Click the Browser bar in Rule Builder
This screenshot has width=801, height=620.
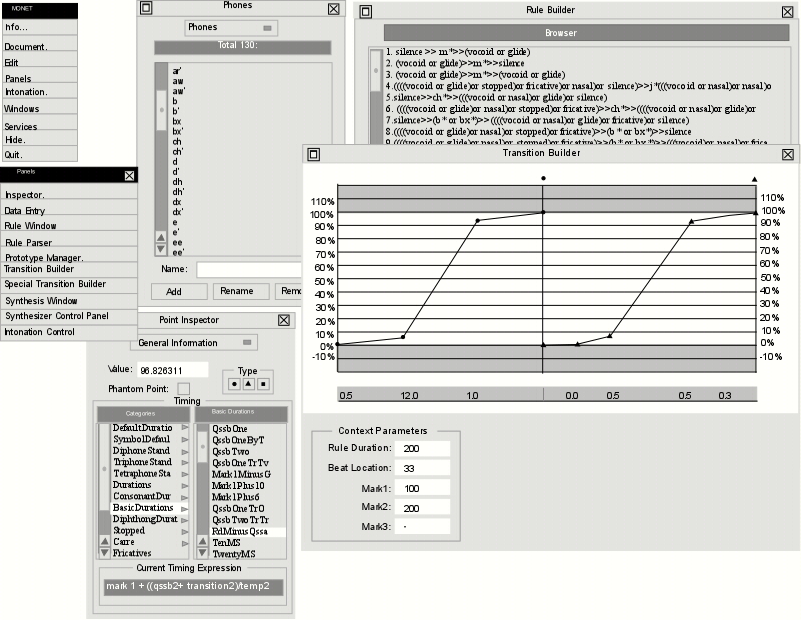pyautogui.click(x=586, y=33)
